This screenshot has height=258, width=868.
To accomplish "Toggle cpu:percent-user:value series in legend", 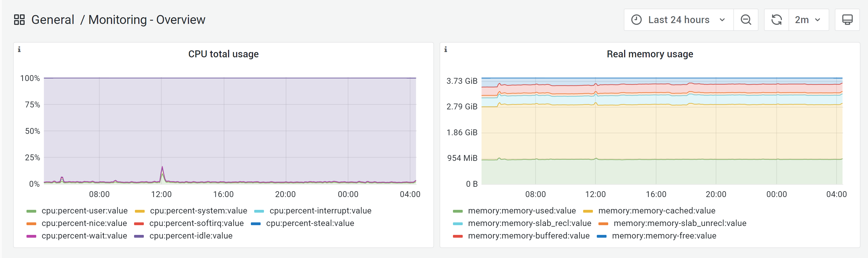I will pyautogui.click(x=84, y=211).
